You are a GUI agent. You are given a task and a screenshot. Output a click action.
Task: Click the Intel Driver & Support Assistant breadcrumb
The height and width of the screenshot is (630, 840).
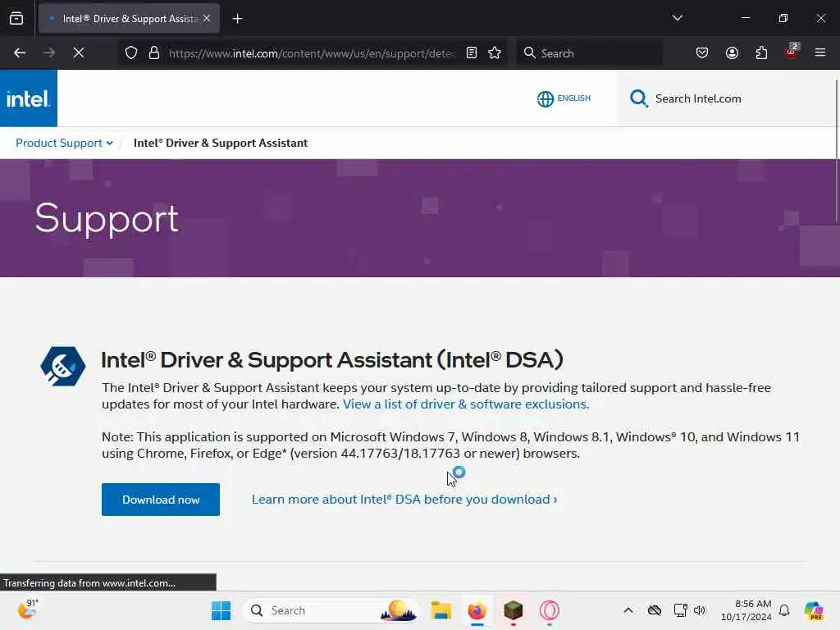(220, 143)
